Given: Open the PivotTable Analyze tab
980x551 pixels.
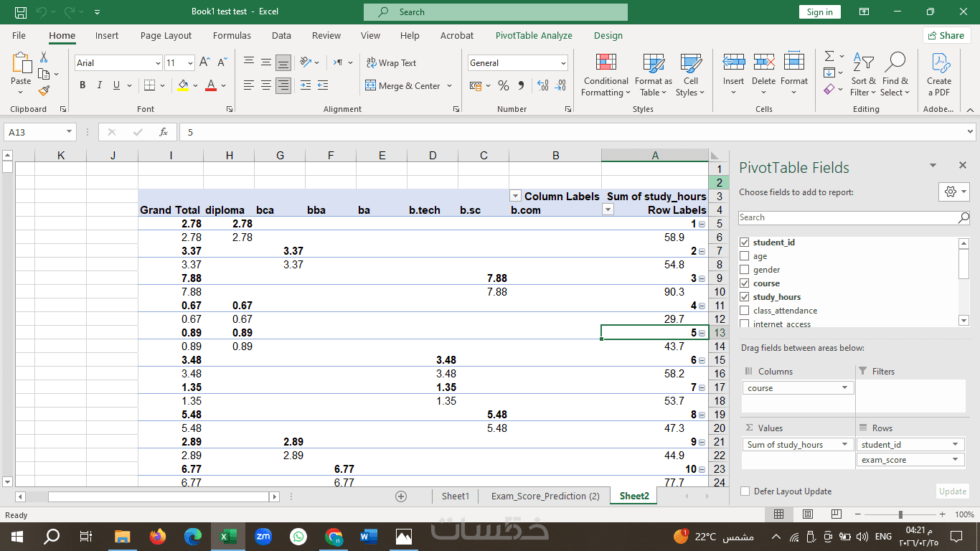Looking at the screenshot, I should (534, 35).
